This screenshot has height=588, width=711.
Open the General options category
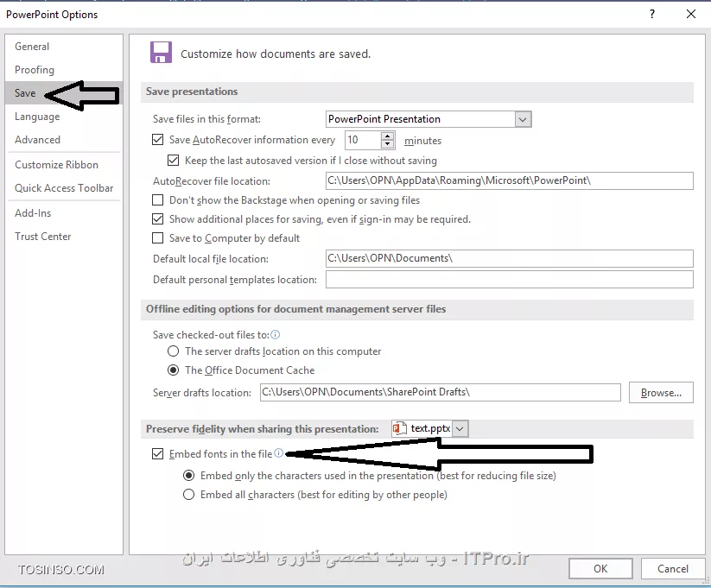pos(63,47)
